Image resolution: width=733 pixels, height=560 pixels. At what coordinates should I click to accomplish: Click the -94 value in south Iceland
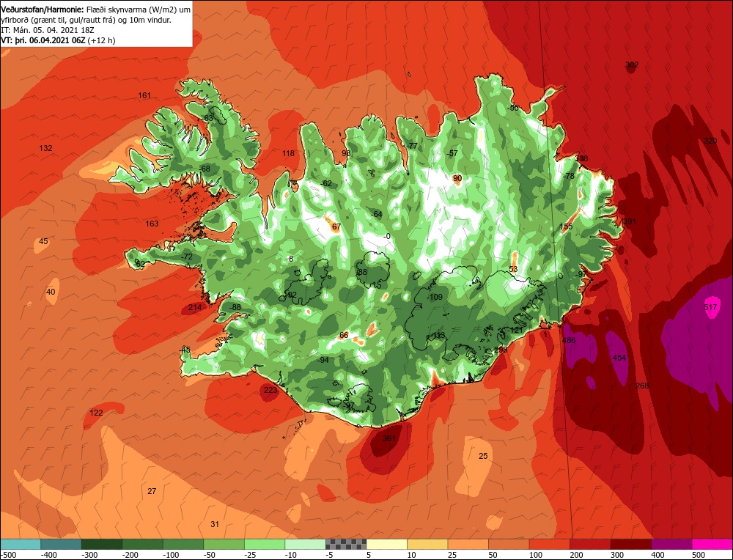(323, 359)
